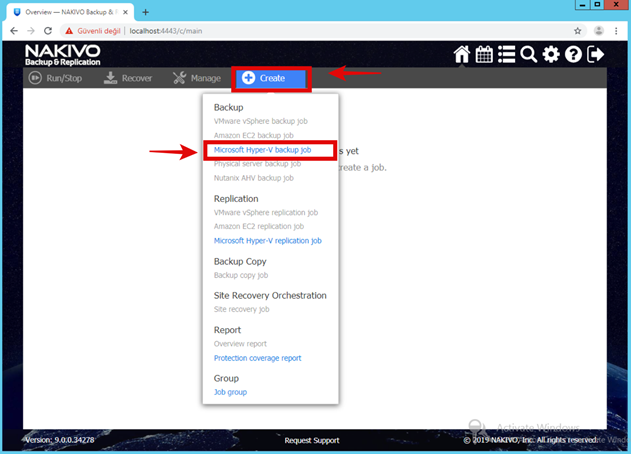Click the version 9.0.0.34278 text
This screenshot has height=454, width=631.
tap(60, 440)
